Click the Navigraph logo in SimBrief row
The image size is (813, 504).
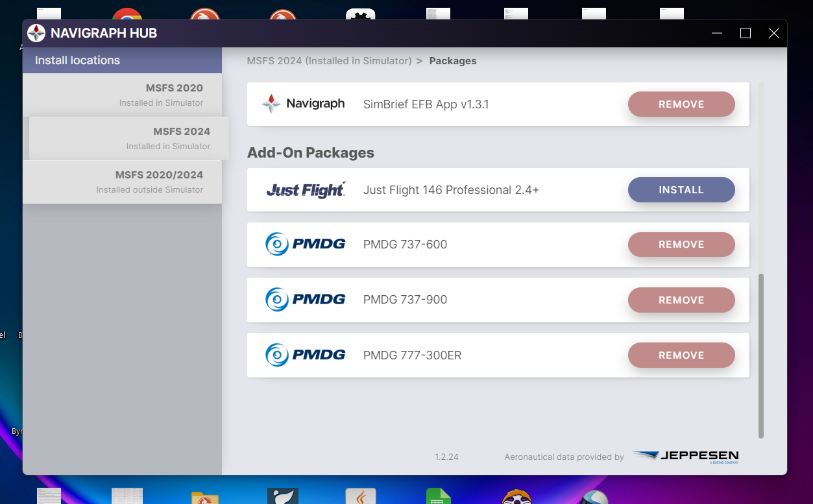pyautogui.click(x=303, y=104)
